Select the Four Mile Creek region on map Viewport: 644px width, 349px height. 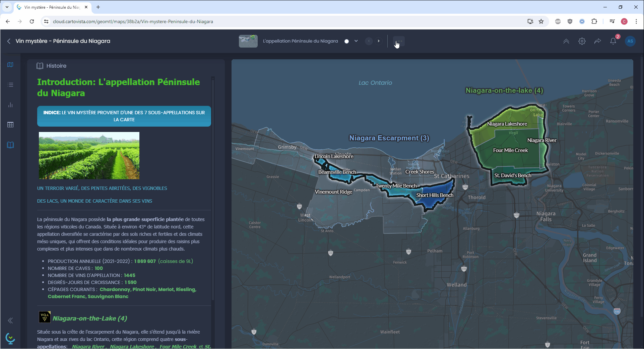click(510, 150)
